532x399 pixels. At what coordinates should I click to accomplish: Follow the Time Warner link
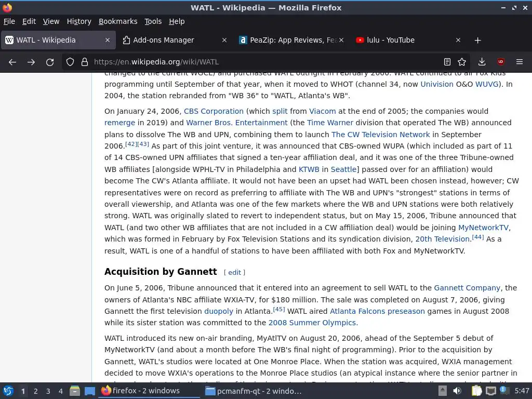pyautogui.click(x=330, y=123)
